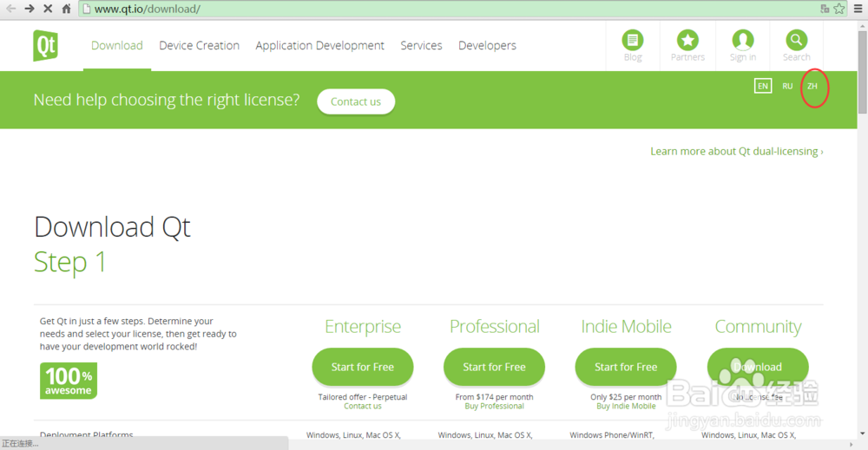Click 'Only $25 per month' text
Viewport: 868px width, 450px height.
click(626, 397)
